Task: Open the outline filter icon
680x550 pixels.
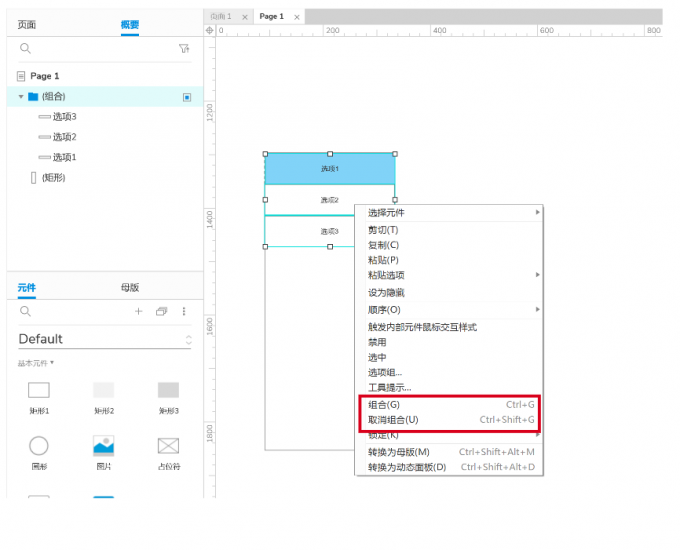Action: [184, 48]
